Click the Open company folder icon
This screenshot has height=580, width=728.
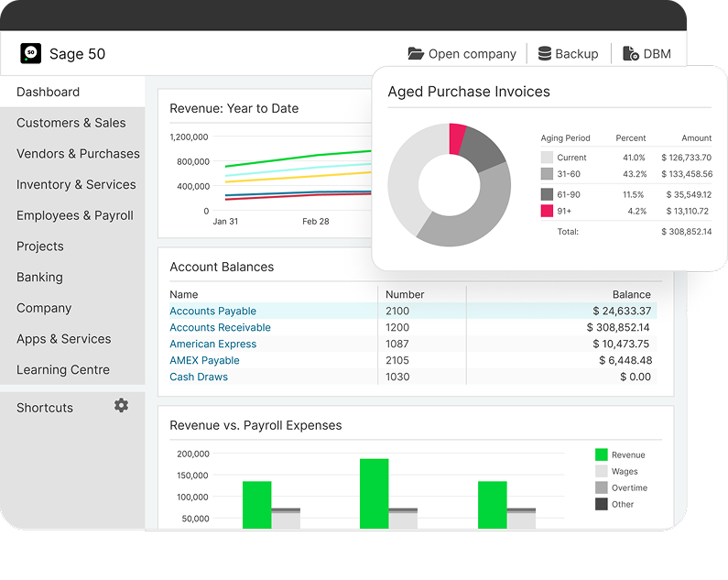pos(416,54)
